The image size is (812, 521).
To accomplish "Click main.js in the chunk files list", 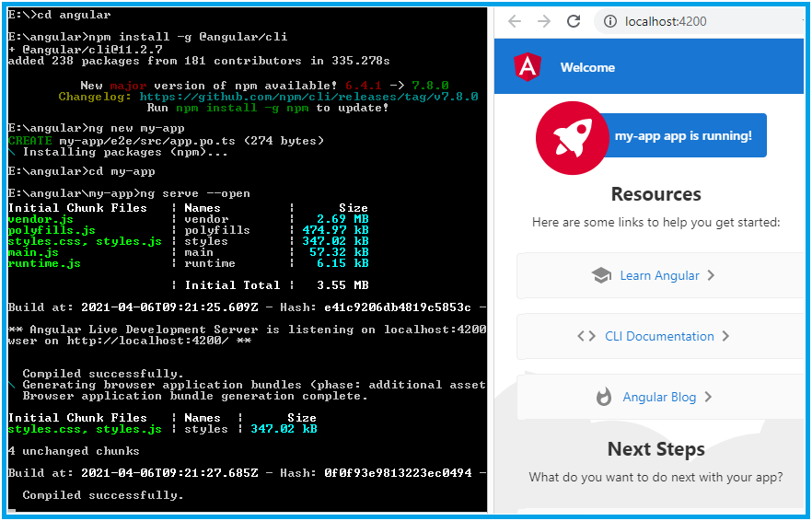I will click(33, 252).
